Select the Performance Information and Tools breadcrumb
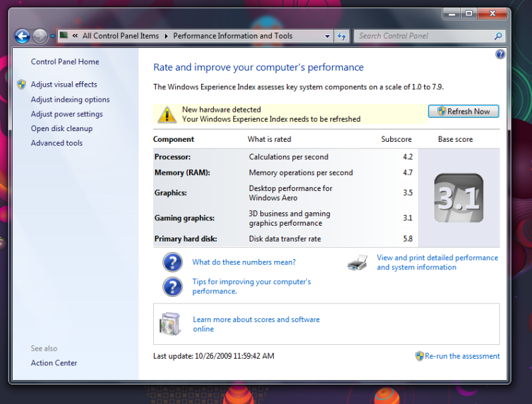532x404 pixels. click(233, 36)
